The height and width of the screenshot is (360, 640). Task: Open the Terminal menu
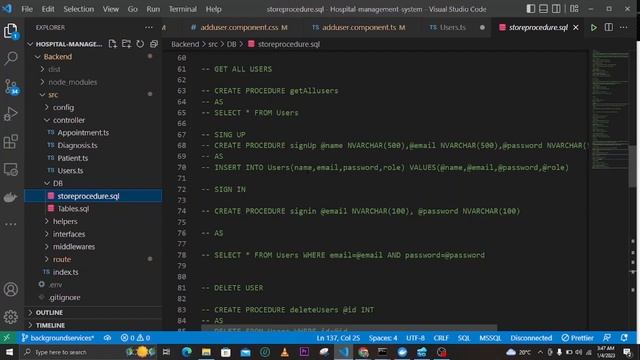coord(182,9)
